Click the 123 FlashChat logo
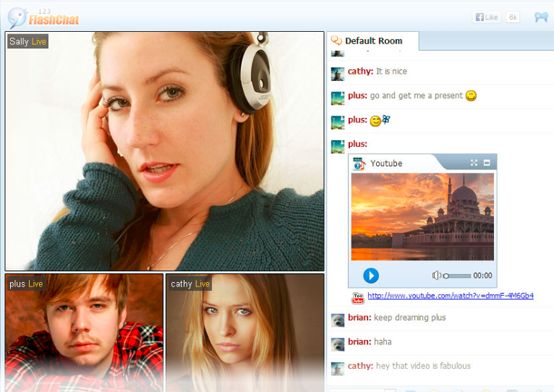Screen dimensions: 554x392 click(43, 18)
